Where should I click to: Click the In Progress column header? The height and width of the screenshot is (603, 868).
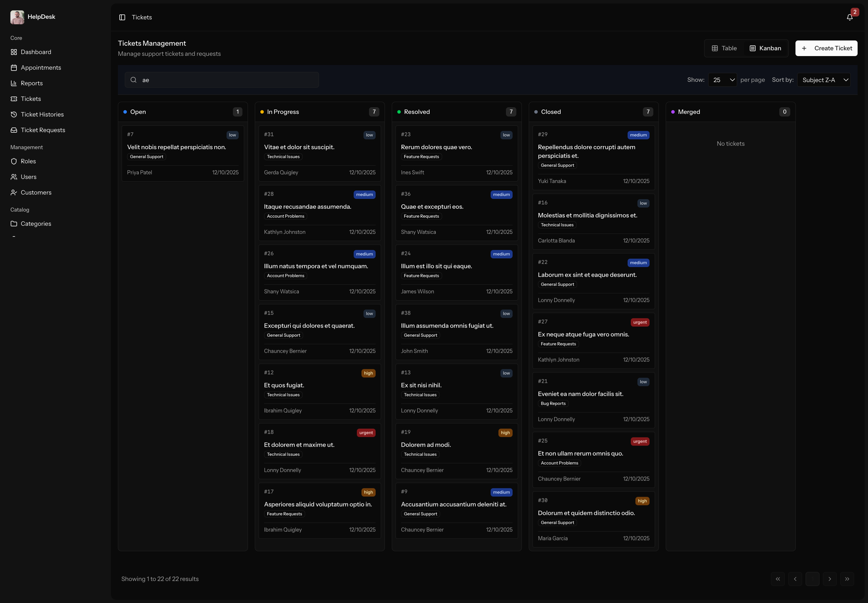coord(320,112)
